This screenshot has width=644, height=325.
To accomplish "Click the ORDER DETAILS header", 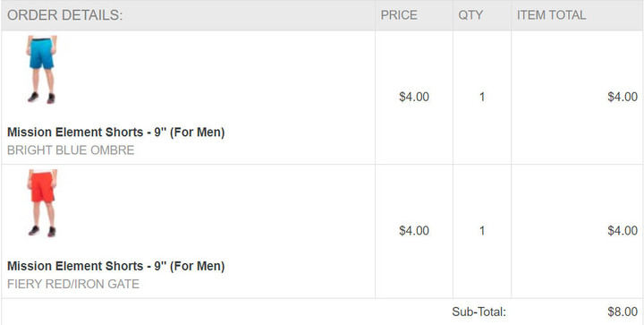I will 65,15.
